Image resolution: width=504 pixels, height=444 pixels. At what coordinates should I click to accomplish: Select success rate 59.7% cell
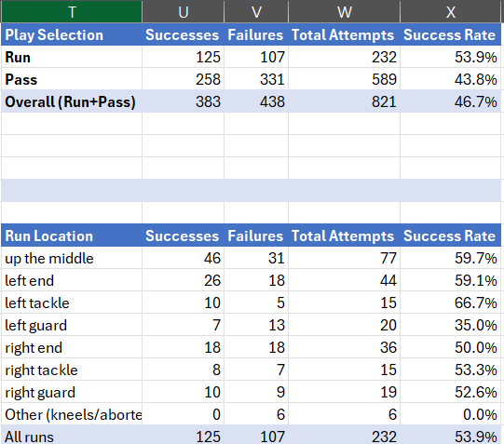[451, 258]
